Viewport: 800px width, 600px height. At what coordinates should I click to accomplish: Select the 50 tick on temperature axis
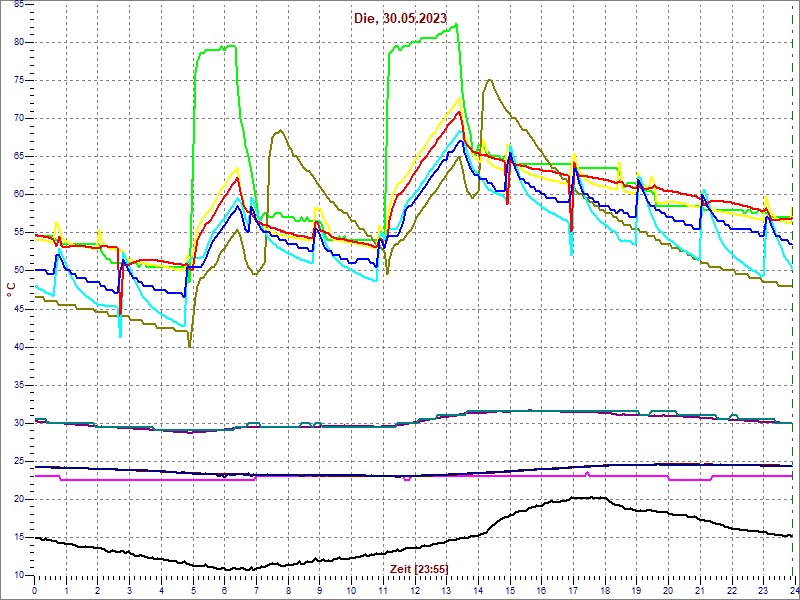pos(17,271)
